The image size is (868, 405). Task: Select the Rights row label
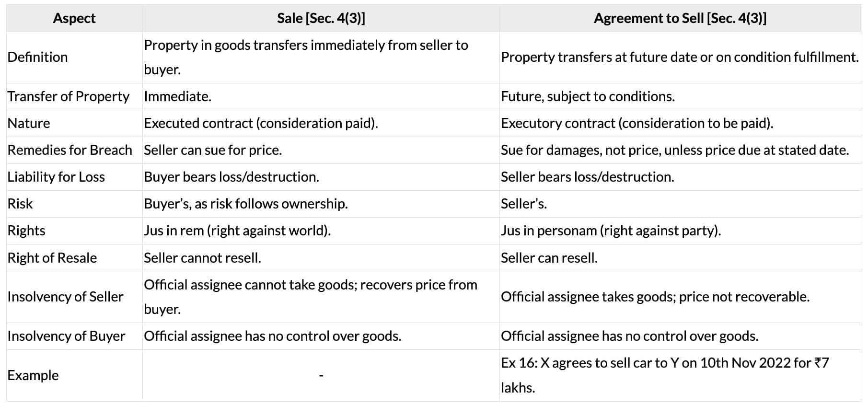26,231
